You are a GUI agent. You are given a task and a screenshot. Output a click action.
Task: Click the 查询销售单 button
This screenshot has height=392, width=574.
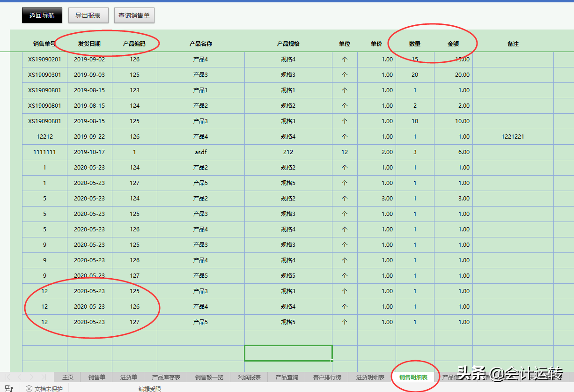[134, 15]
